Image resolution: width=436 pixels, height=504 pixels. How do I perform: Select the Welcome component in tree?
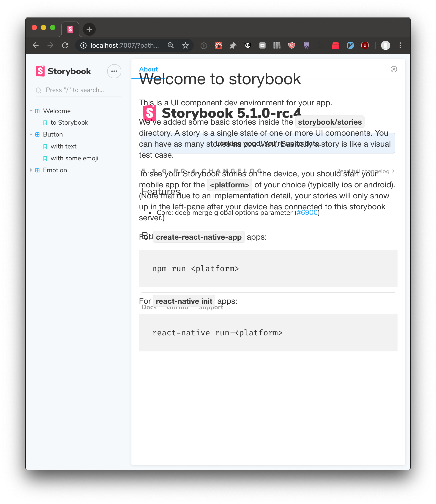[x=57, y=111]
